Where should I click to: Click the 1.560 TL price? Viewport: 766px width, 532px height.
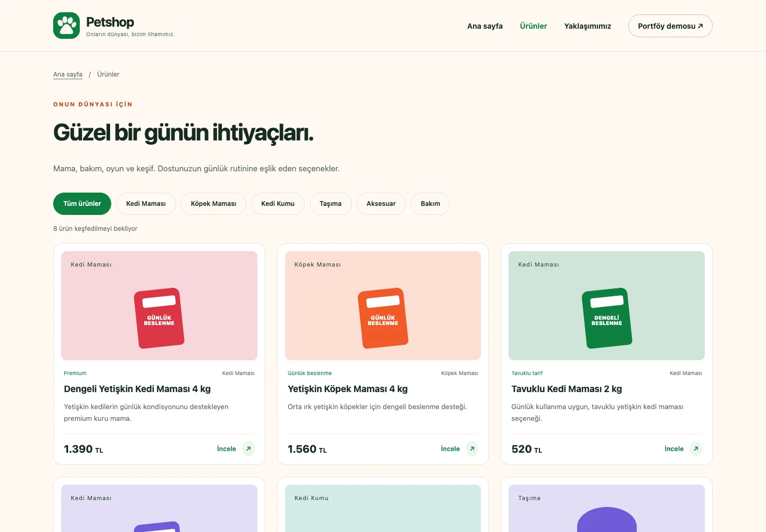tap(307, 449)
